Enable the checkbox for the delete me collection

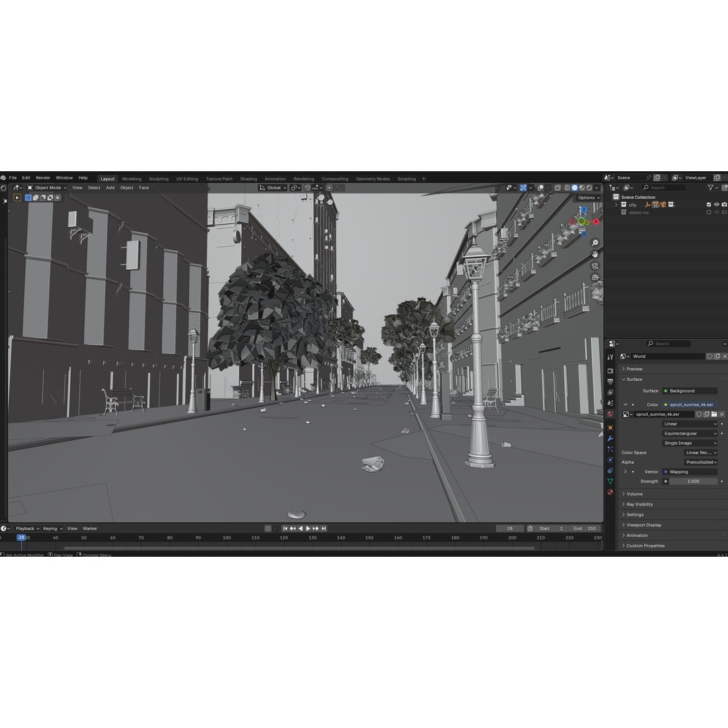pyautogui.click(x=709, y=212)
